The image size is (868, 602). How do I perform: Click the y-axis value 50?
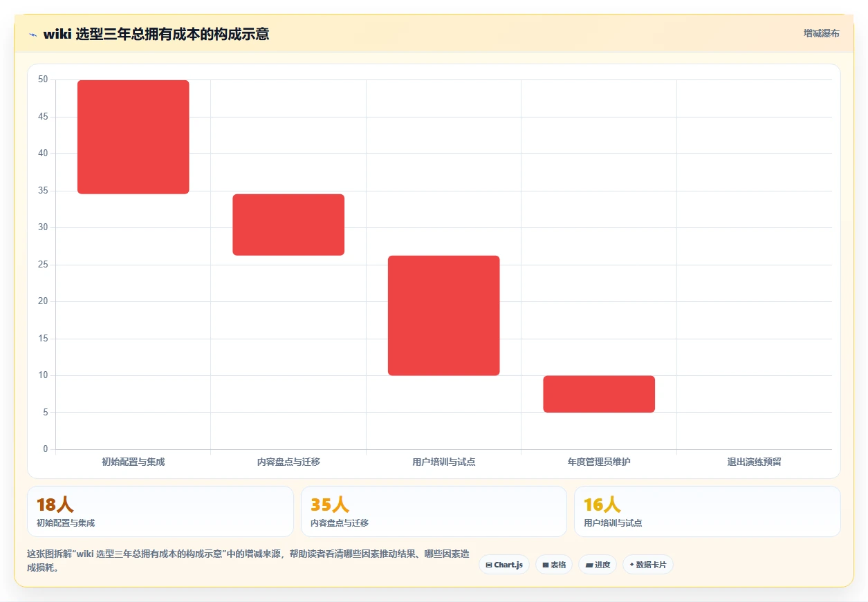coord(43,79)
